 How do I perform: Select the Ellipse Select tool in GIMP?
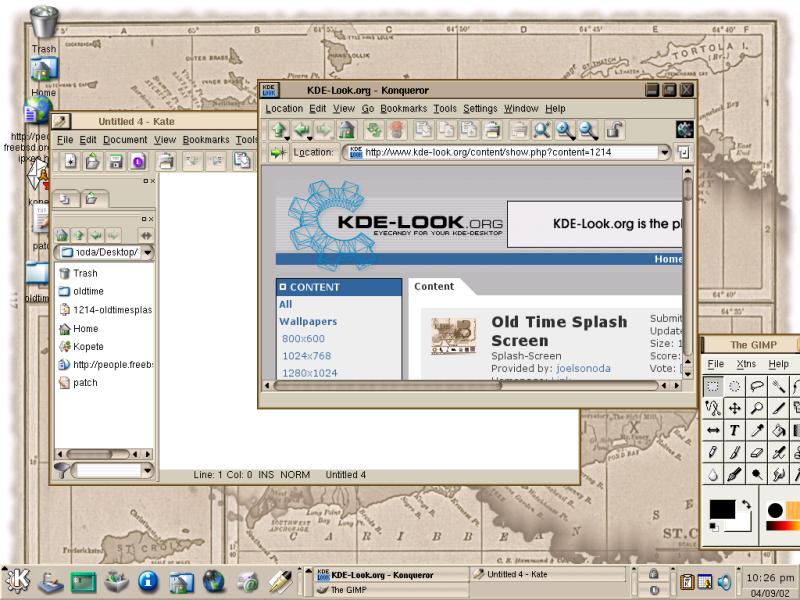click(x=735, y=386)
